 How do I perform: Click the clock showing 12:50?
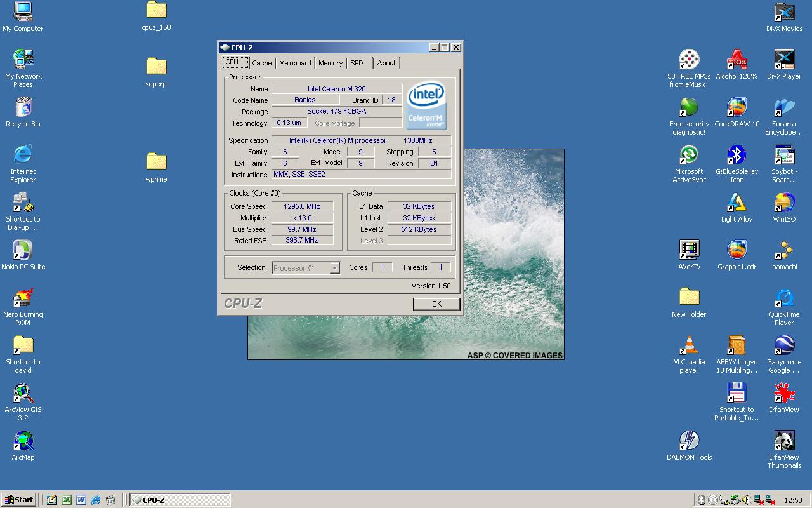click(793, 500)
